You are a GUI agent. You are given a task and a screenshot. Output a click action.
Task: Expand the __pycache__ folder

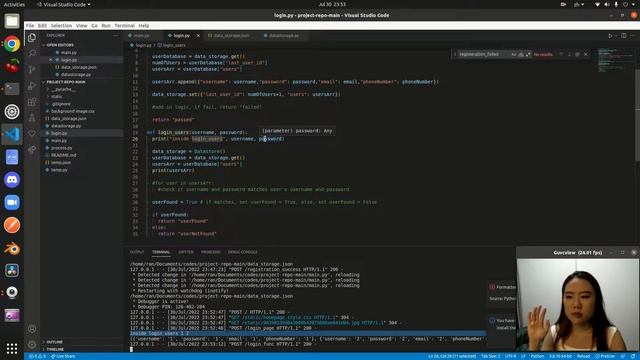tap(63, 89)
